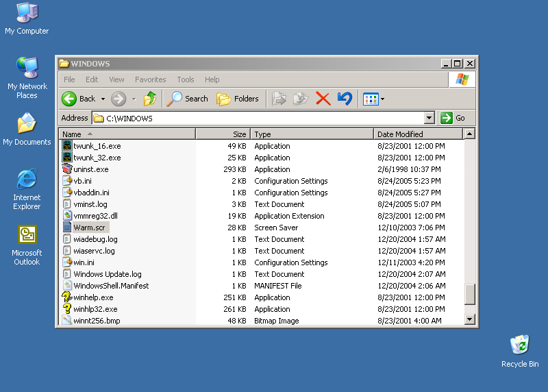Screen dimensions: 548x392
Task: Click the Bitmap Image type cell
Action: point(277,321)
